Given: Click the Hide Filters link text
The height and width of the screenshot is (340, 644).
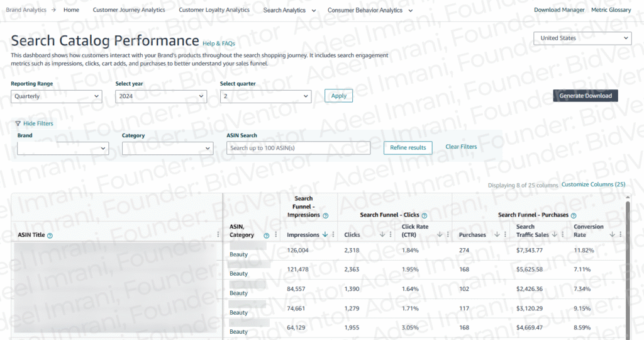Looking at the screenshot, I should coord(38,123).
